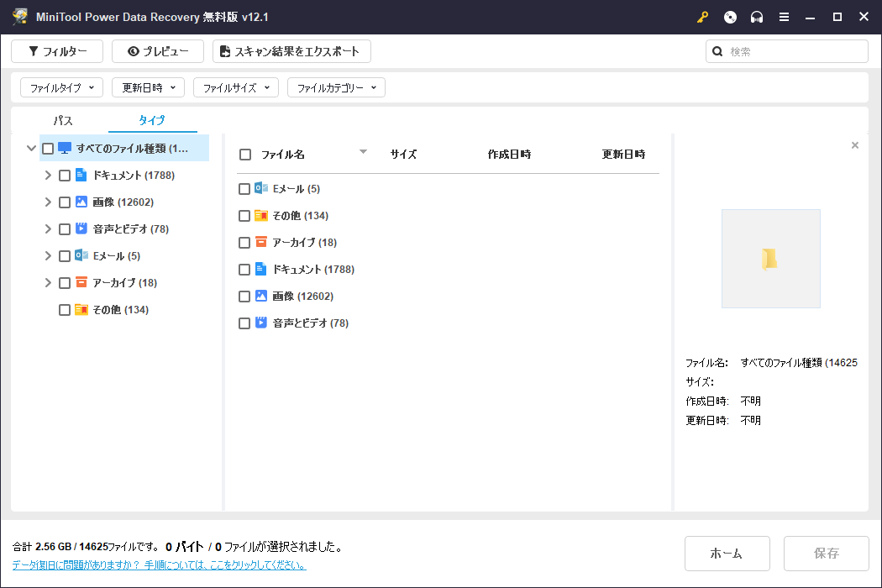Click the 音声とビデオ icon in left tree
The width and height of the screenshot is (882, 588).
point(81,229)
